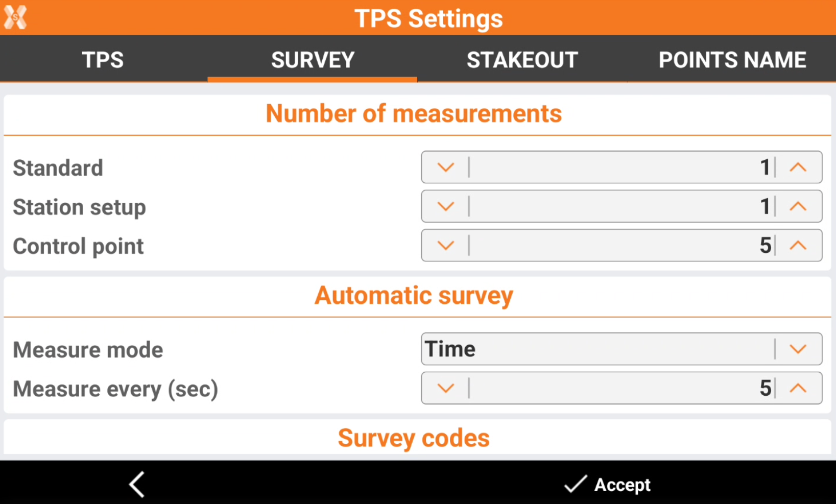Increase the Measure every (sec) value
This screenshot has width=836, height=504.
point(798,388)
